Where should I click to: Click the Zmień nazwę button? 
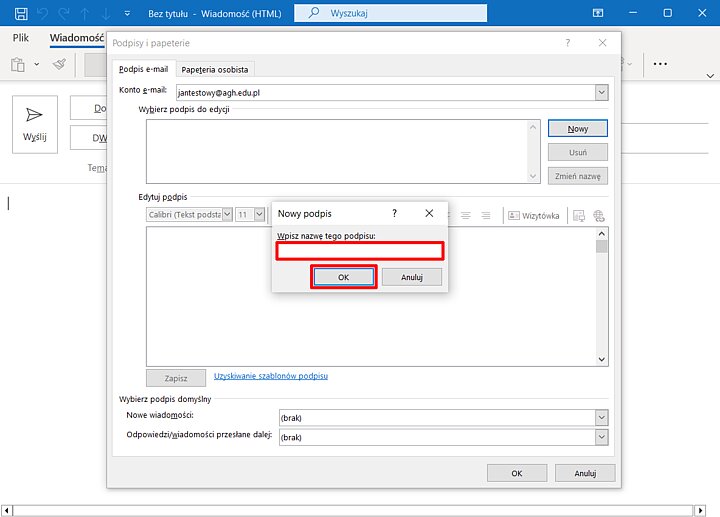tap(578, 176)
